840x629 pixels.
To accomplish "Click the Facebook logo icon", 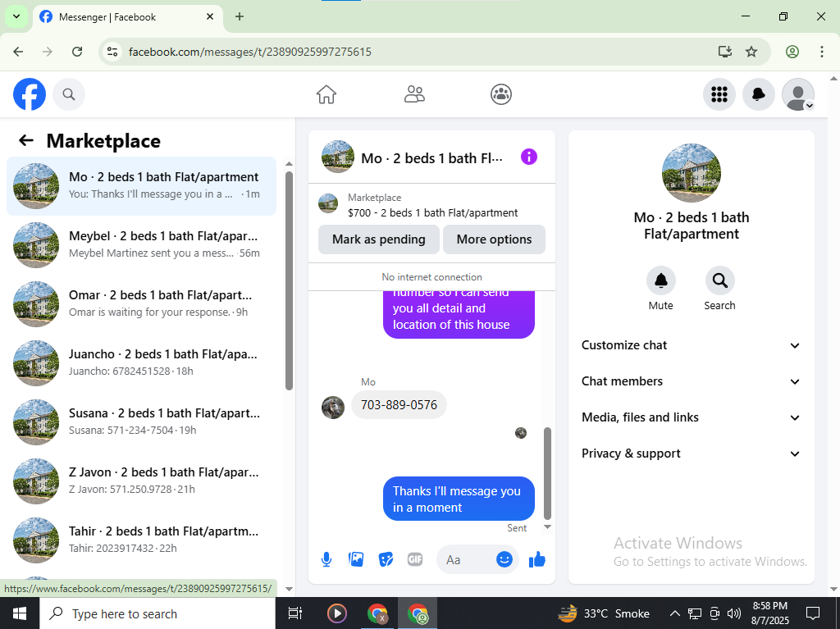I will [x=30, y=94].
